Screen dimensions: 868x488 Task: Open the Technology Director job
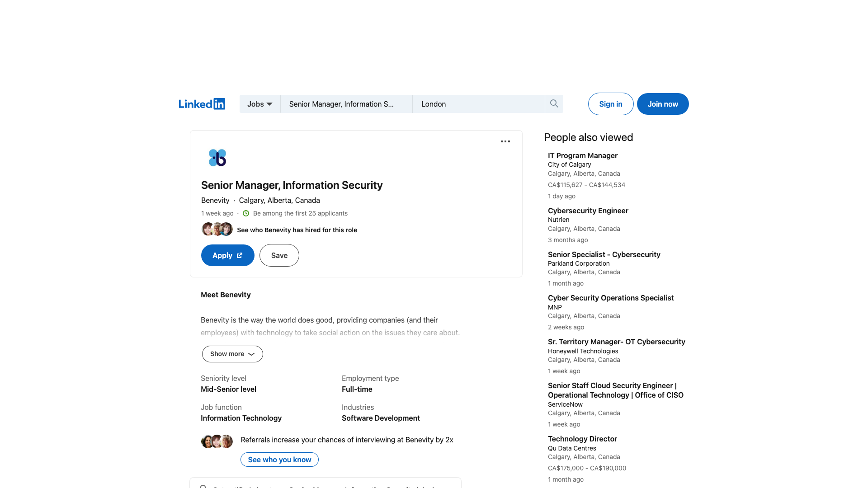coord(582,439)
